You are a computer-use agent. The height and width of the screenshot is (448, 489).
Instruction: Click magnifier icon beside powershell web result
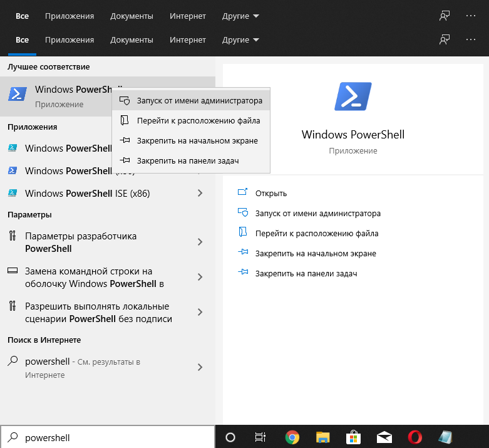pos(13,360)
